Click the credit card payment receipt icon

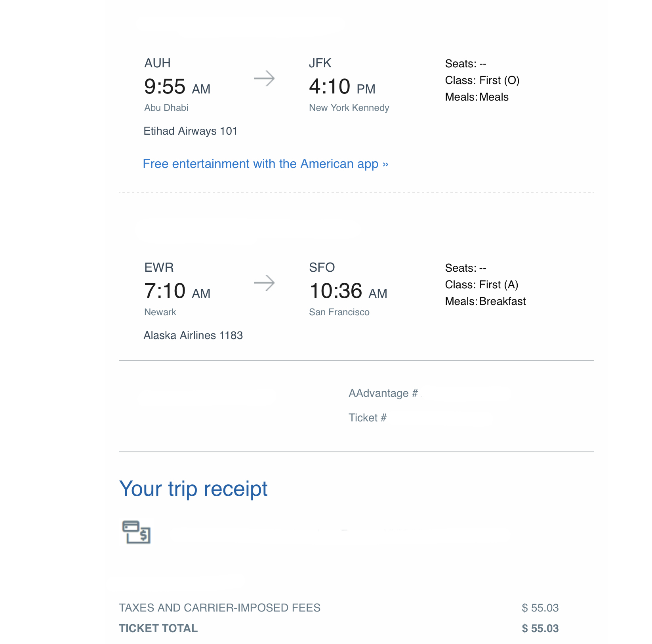tap(136, 532)
